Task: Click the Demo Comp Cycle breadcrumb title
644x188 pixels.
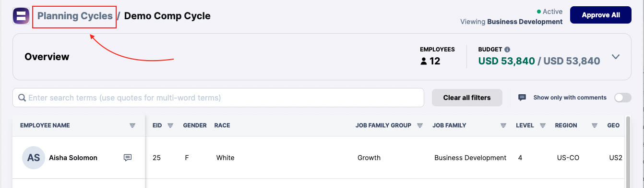Action: 167,16
